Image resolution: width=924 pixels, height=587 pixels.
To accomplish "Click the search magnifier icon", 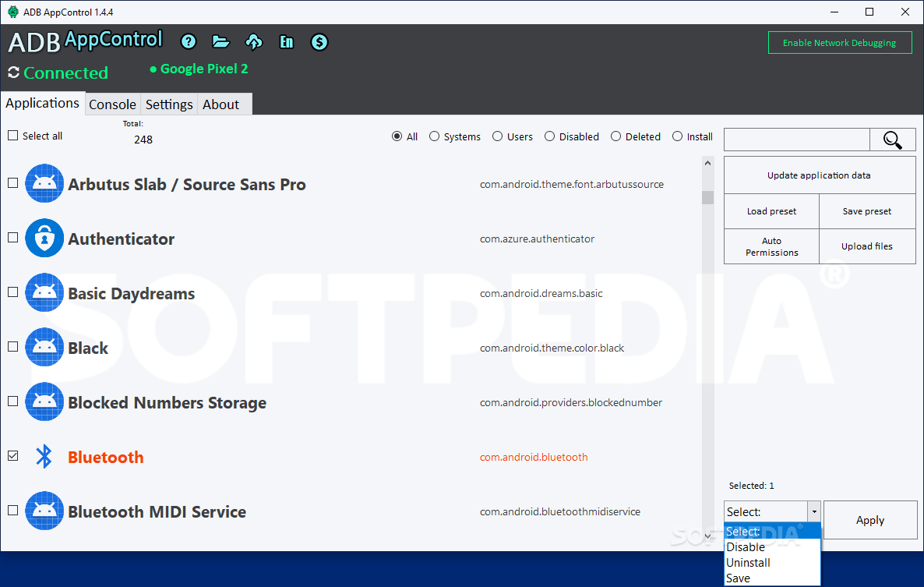I will 893,140.
